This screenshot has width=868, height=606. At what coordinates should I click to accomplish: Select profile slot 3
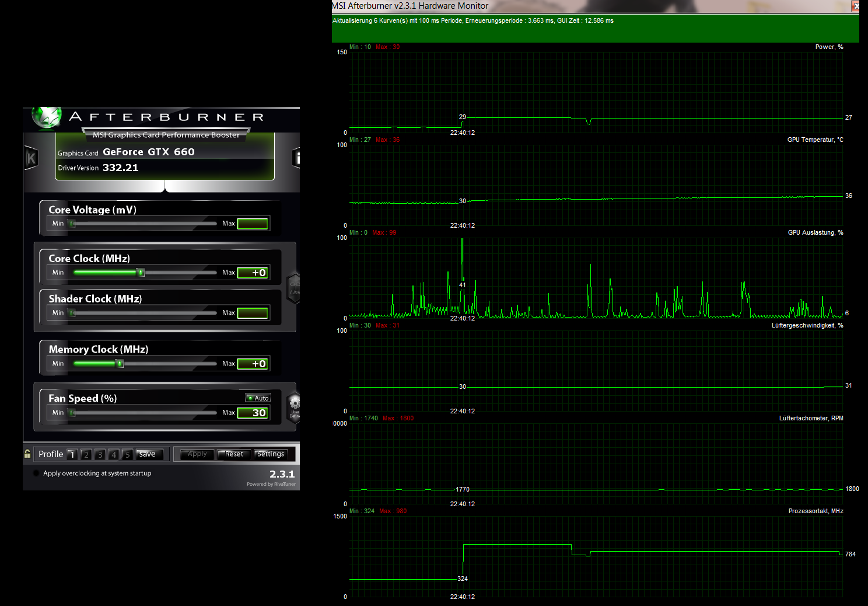point(100,454)
